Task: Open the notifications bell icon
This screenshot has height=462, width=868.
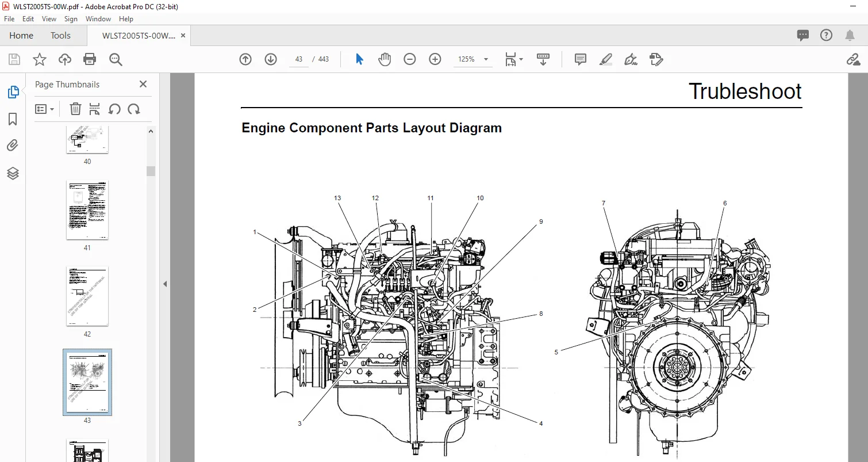Action: (850, 36)
